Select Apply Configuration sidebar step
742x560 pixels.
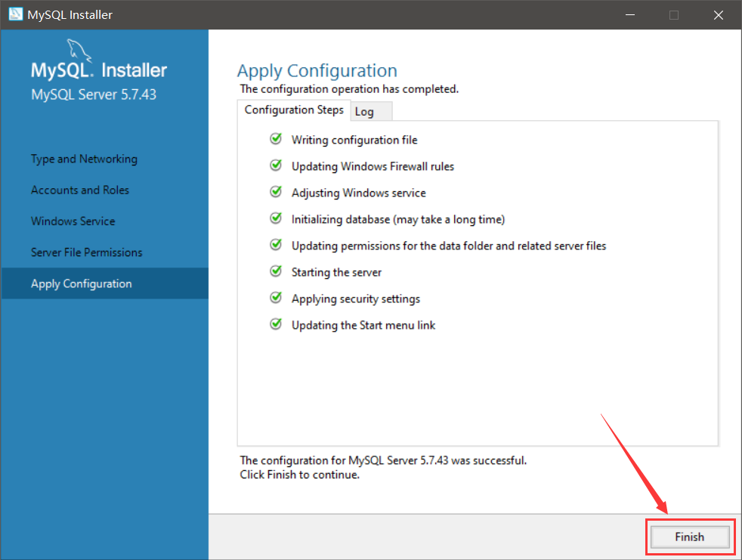[x=104, y=283]
